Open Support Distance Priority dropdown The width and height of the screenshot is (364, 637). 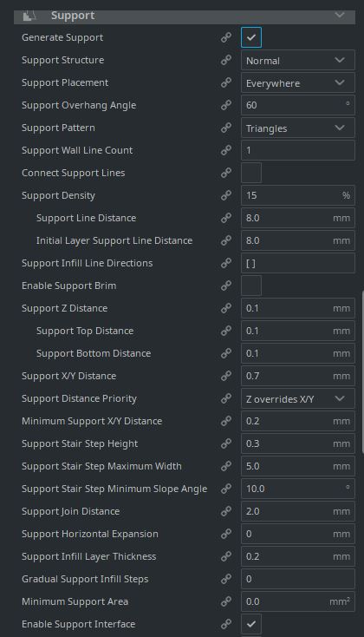pos(298,398)
